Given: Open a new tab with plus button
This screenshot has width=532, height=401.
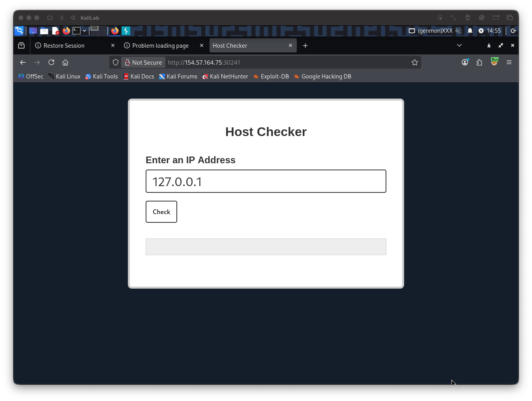Looking at the screenshot, I should click(305, 46).
